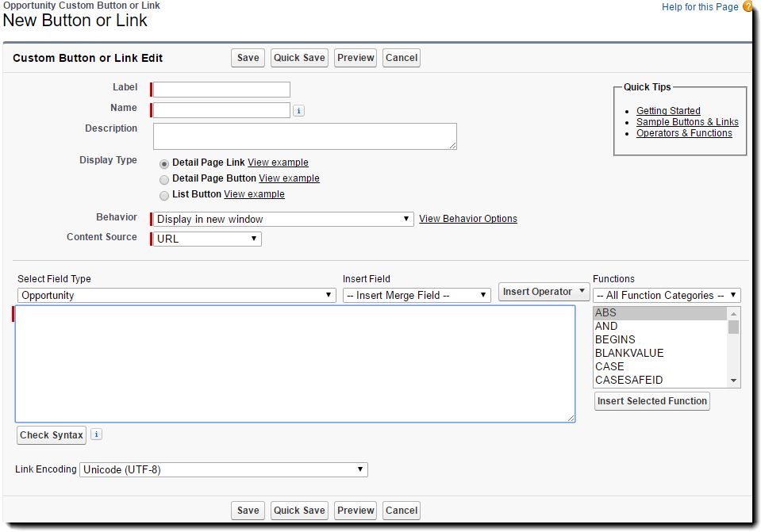This screenshot has width=761, height=532.
Task: Select CASESAFEID in the functions list
Action: (660, 381)
